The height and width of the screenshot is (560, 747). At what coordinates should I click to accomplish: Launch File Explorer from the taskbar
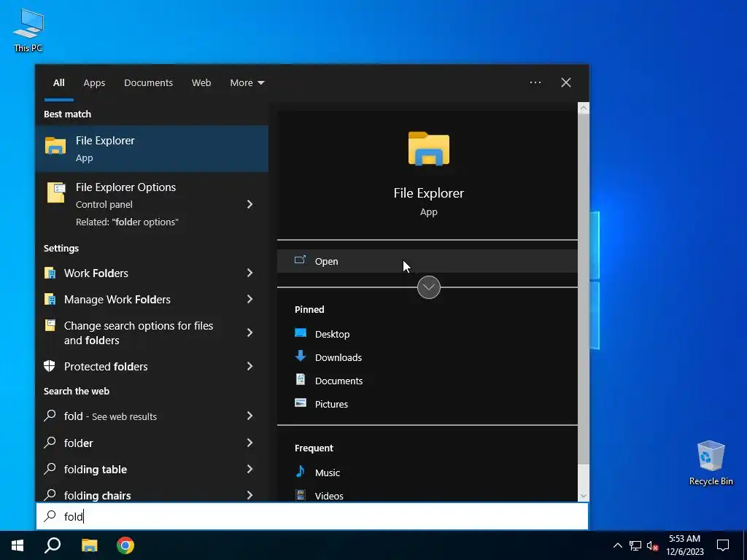click(x=89, y=545)
